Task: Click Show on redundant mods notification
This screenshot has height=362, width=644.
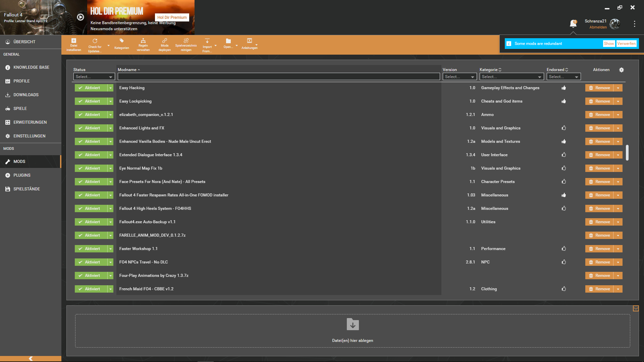Action: pyautogui.click(x=609, y=44)
